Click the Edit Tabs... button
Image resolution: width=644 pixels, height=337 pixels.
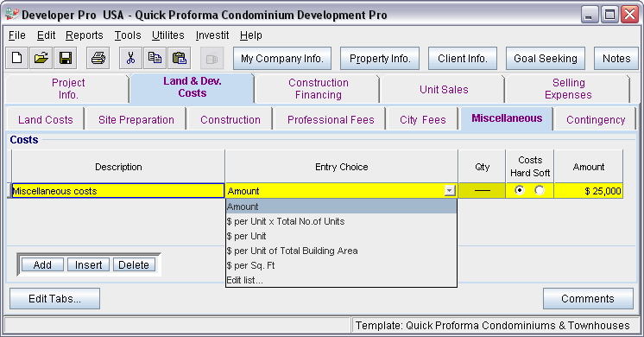point(54,298)
